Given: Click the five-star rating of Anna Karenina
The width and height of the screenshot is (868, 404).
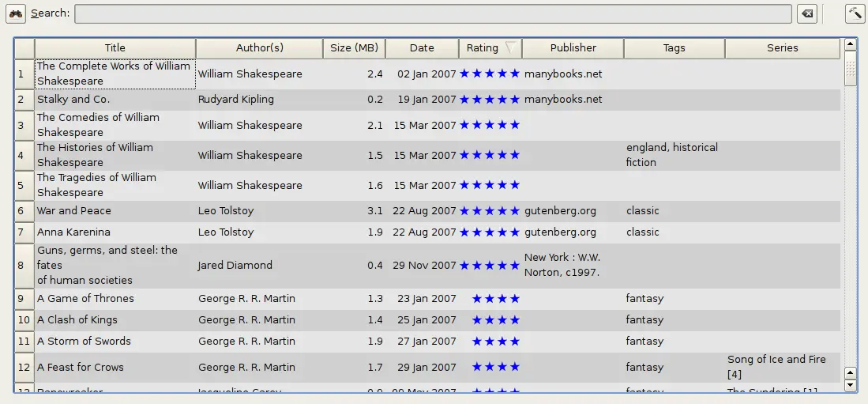Looking at the screenshot, I should (x=490, y=232).
